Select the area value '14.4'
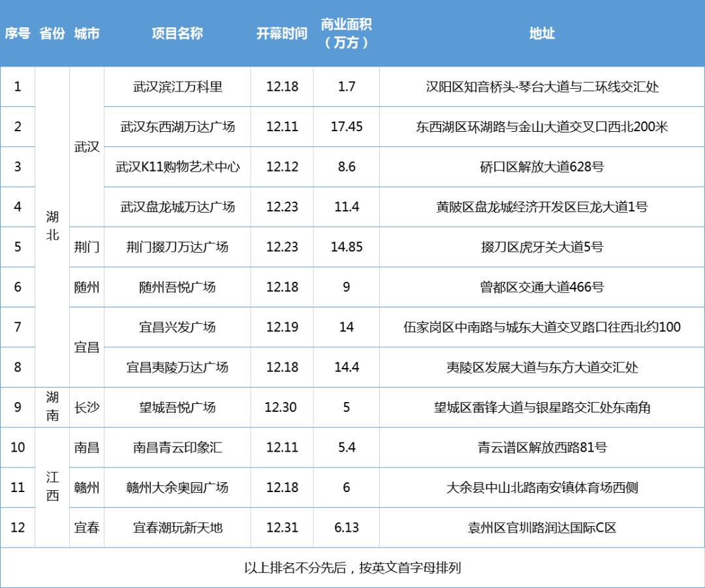The height and width of the screenshot is (588, 705). (x=347, y=367)
